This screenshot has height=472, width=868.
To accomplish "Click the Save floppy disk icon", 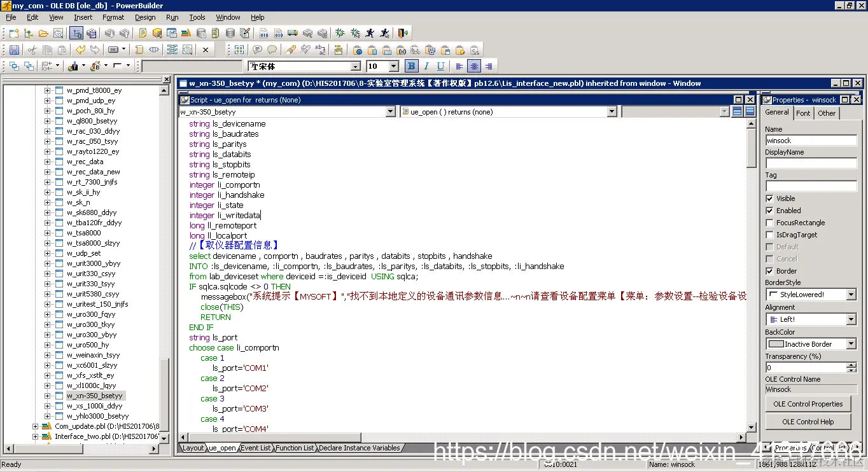I will pyautogui.click(x=14, y=50).
